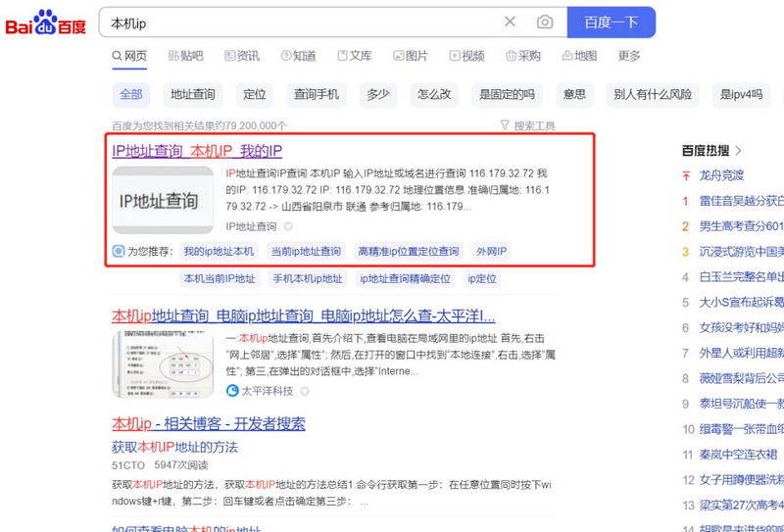Viewport: 784px width, 532px height.
Task: Open article 获取本机IP地址的方法
Action: (x=175, y=447)
